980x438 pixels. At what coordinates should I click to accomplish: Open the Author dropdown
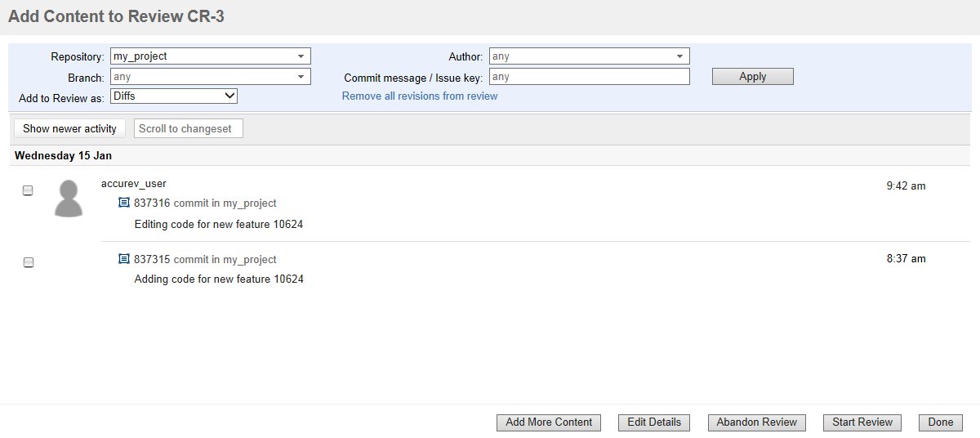tap(589, 56)
